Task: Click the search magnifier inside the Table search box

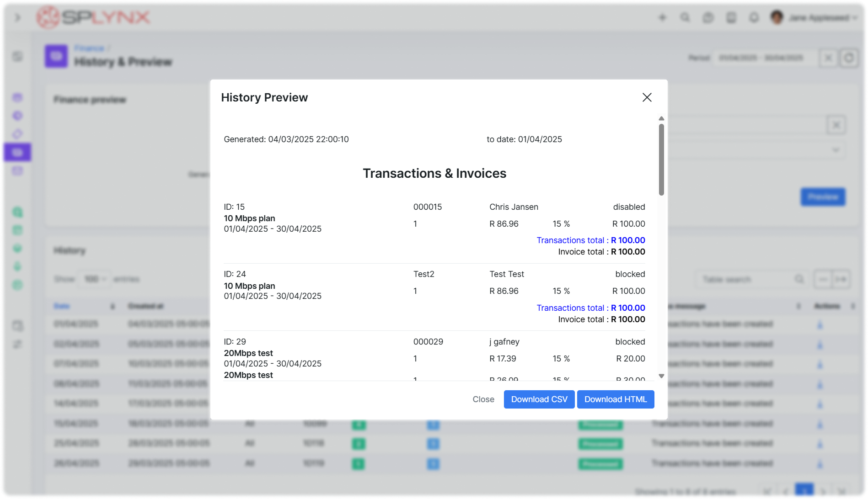Action: coord(799,279)
